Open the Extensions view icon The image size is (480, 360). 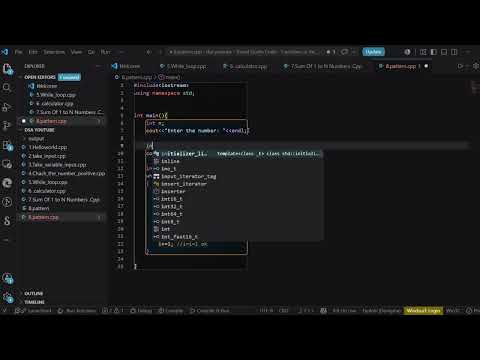pyautogui.click(x=7, y=145)
